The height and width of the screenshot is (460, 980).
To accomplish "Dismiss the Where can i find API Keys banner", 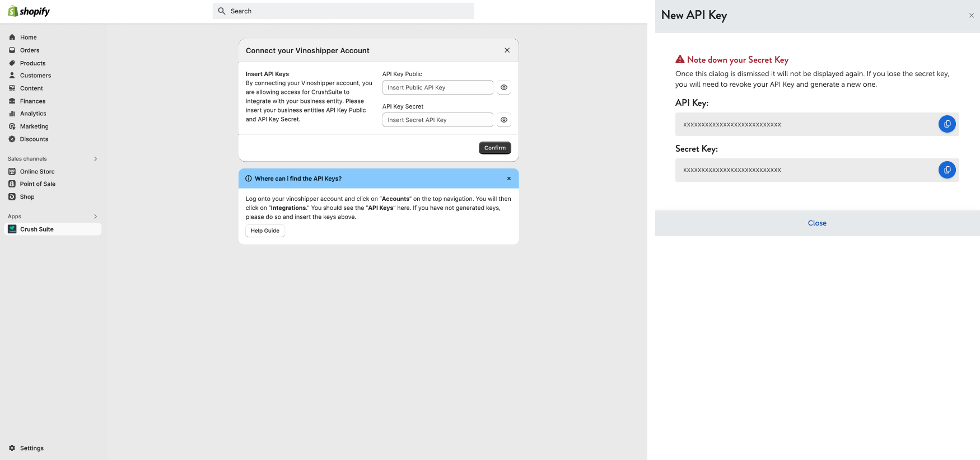I will point(509,179).
